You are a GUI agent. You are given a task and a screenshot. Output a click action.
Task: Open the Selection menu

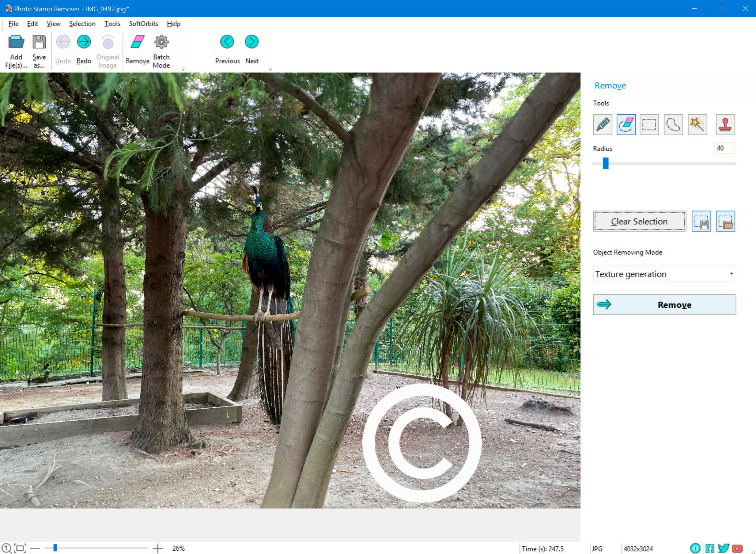point(82,23)
